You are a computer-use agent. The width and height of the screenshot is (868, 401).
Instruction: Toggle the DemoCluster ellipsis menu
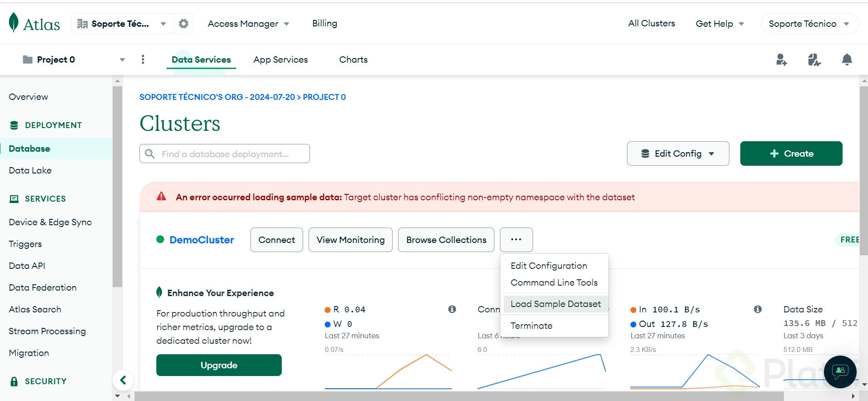pyautogui.click(x=516, y=240)
